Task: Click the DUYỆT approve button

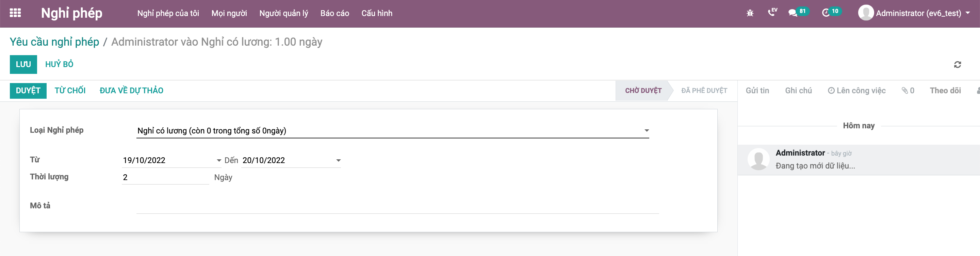Action: tap(28, 91)
